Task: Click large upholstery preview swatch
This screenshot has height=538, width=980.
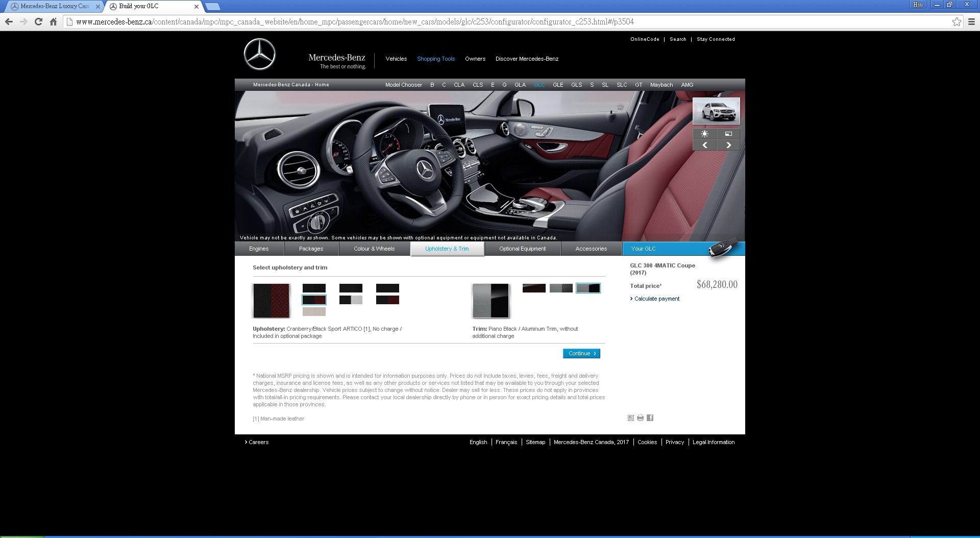Action: click(271, 301)
